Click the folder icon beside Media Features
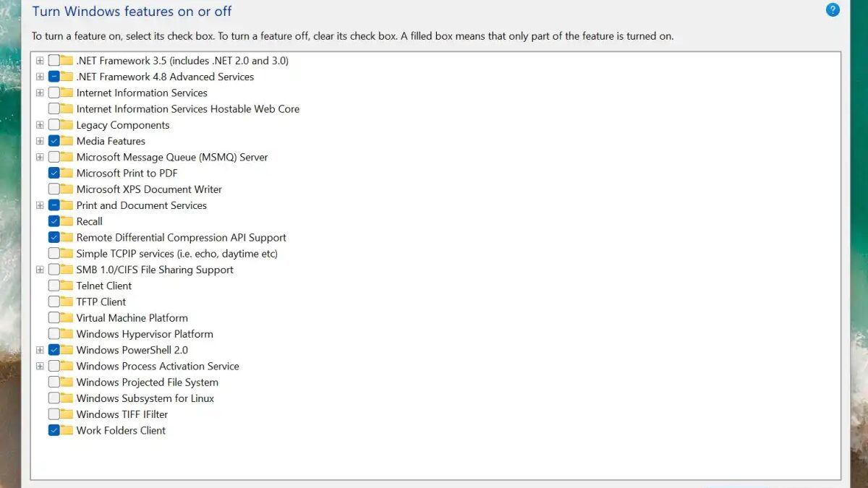This screenshot has height=488, width=868. 66,141
